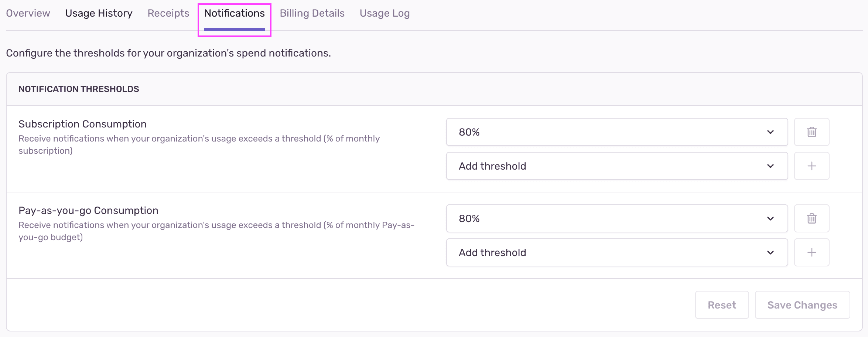Switch to the Usage Log tab

pyautogui.click(x=385, y=13)
